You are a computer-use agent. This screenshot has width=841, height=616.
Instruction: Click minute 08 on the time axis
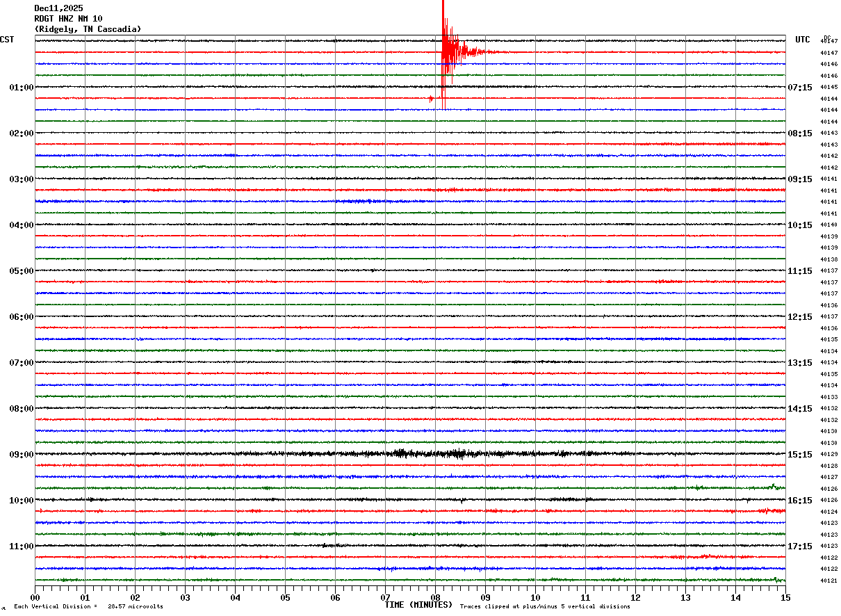point(435,597)
